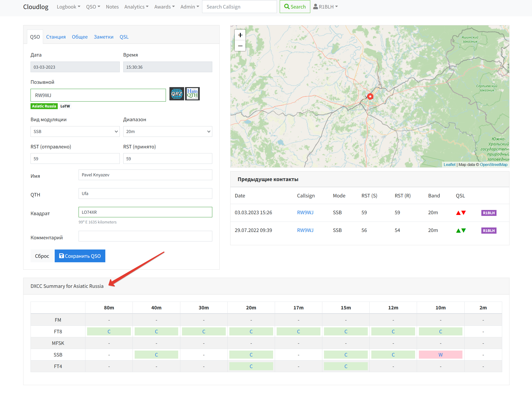Switch to the QSL tab
Image resolution: width=532 pixels, height=401 pixels.
124,37
